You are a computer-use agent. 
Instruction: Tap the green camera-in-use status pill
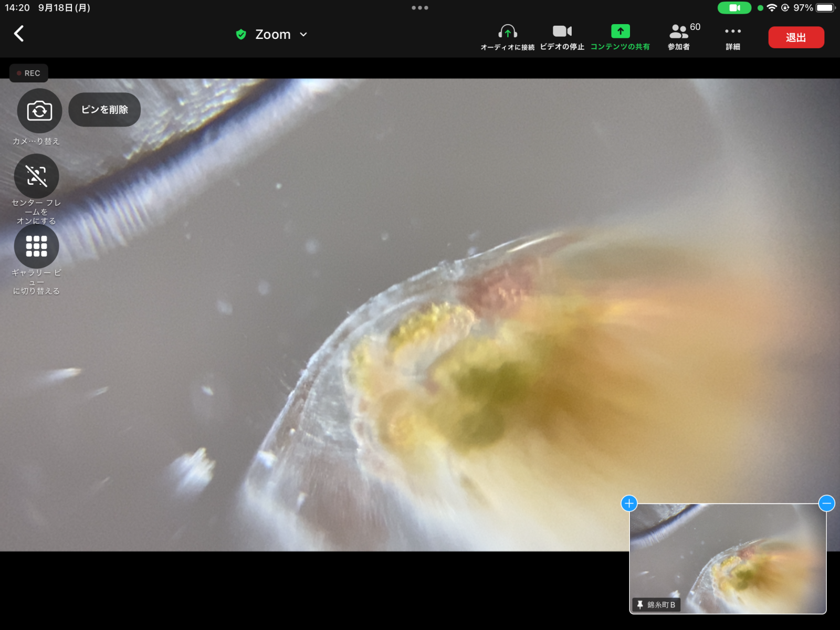coord(734,8)
